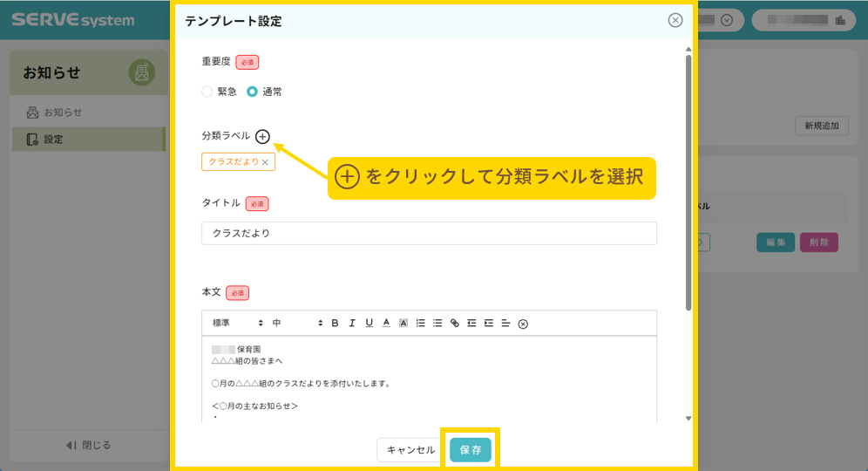Click the 保存 button

(471, 450)
